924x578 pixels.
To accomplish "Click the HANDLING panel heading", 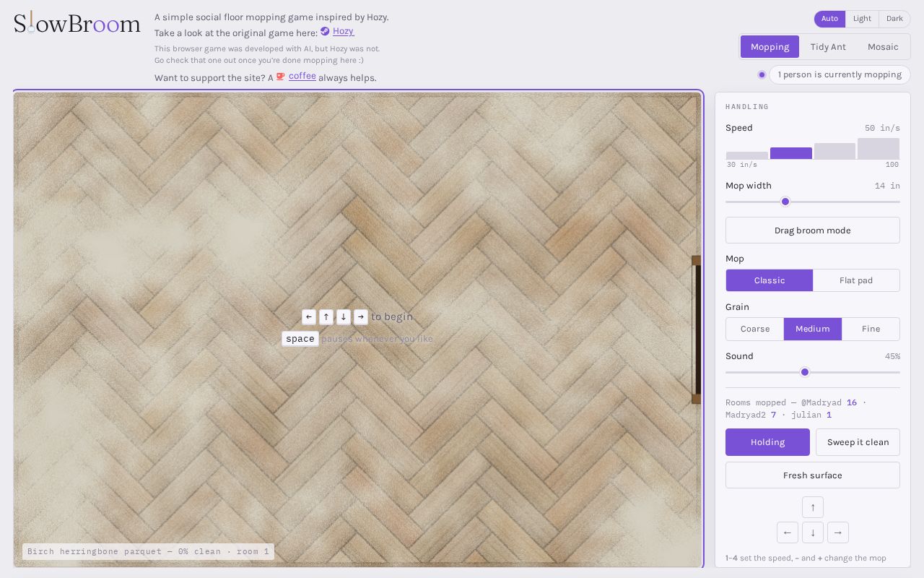I will point(747,107).
